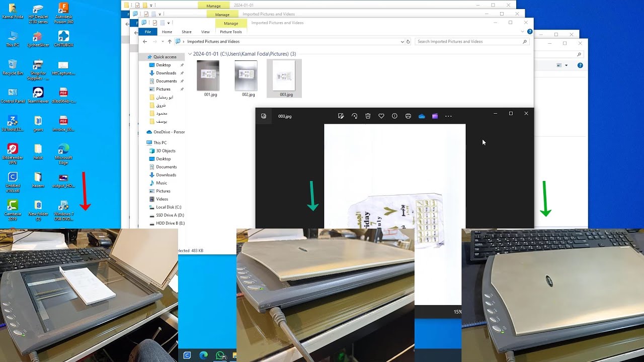Viewport: 644px width, 362px height.
Task: Select the Bitdefender VPN desktop icon
Action: (13, 154)
